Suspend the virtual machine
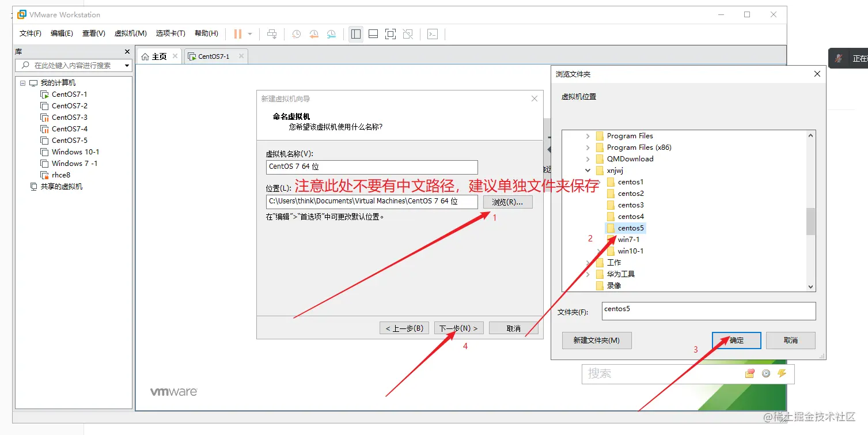868x435 pixels. (x=237, y=34)
